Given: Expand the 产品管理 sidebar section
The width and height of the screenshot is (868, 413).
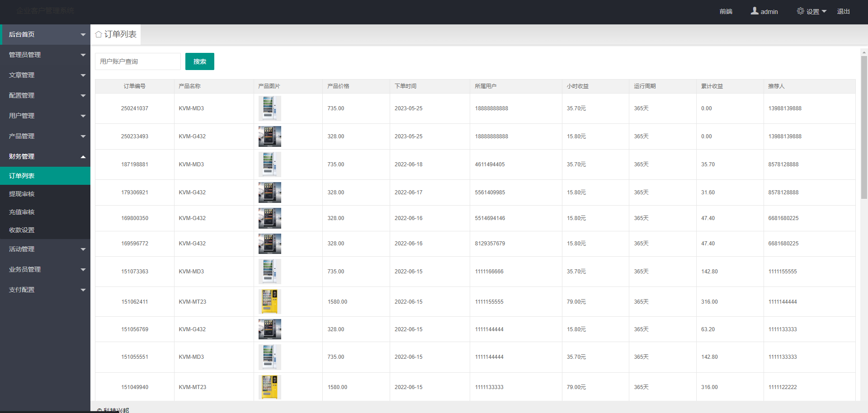Looking at the screenshot, I should click(45, 136).
